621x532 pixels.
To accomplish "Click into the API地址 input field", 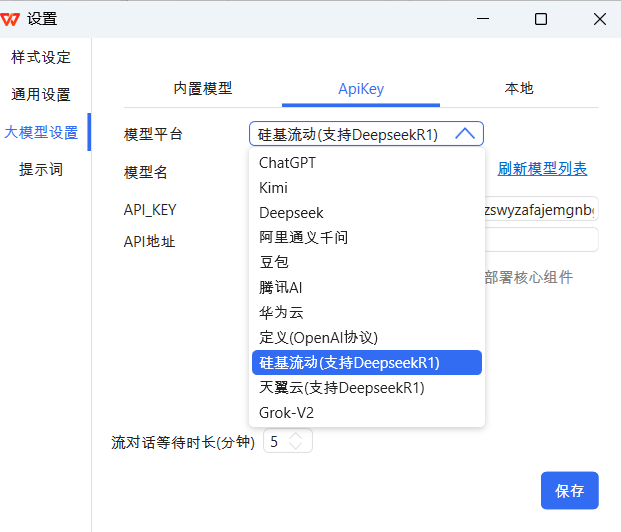I will click(541, 239).
